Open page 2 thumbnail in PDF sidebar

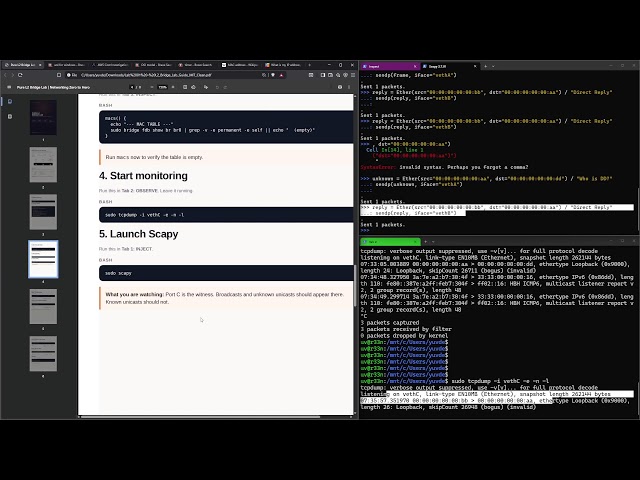coord(43,164)
